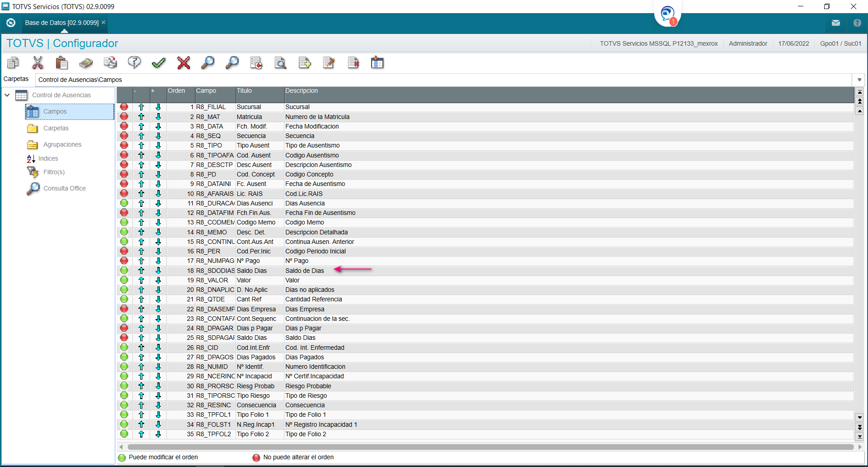Cancel with the red X toolbar icon
This screenshot has height=467, width=868.
(x=184, y=62)
